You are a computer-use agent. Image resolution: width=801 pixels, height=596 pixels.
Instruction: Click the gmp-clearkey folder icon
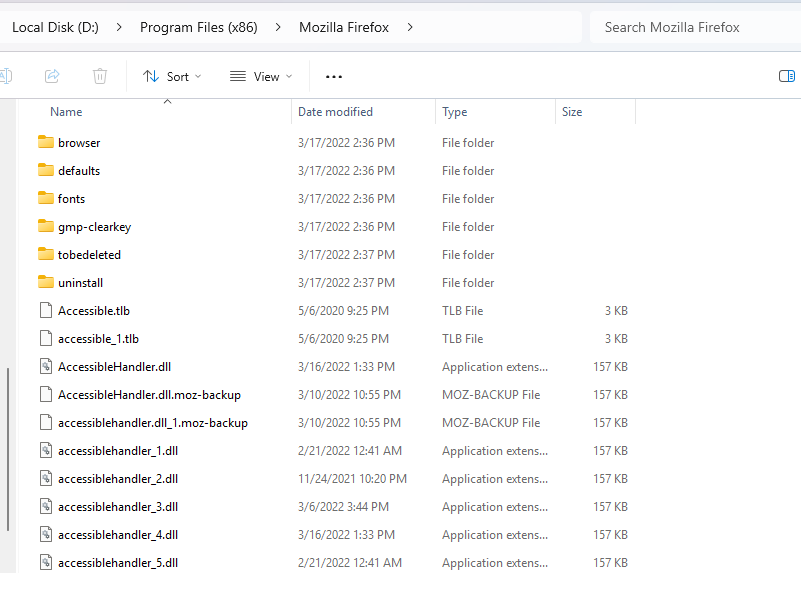pyautogui.click(x=46, y=226)
